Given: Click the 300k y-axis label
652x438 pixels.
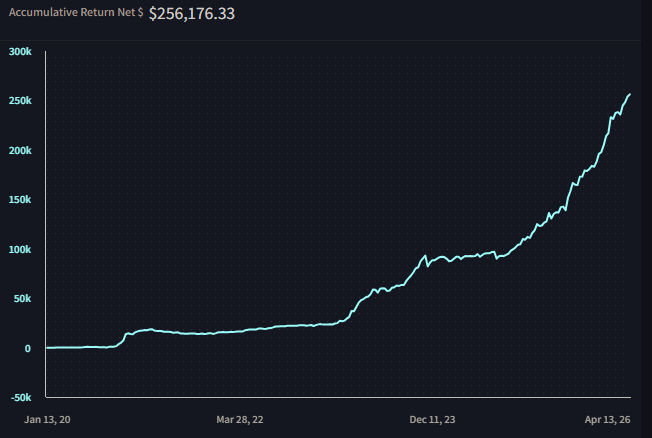Looking at the screenshot, I should [20, 52].
